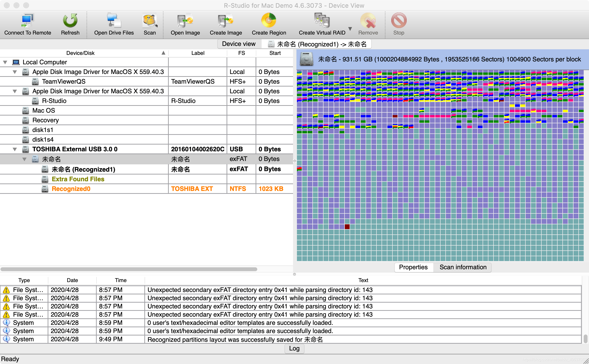Collapse the TOSHIBA External USB node
The width and height of the screenshot is (589, 364).
[15, 149]
